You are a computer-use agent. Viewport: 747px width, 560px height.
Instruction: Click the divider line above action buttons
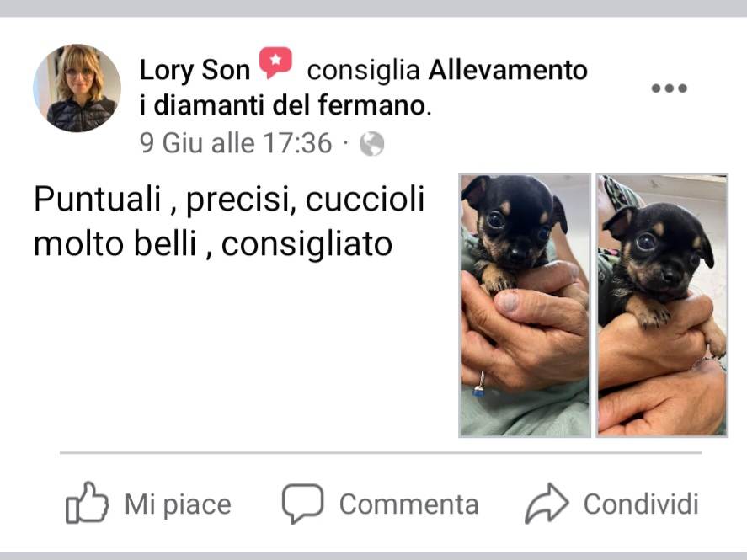click(x=381, y=452)
